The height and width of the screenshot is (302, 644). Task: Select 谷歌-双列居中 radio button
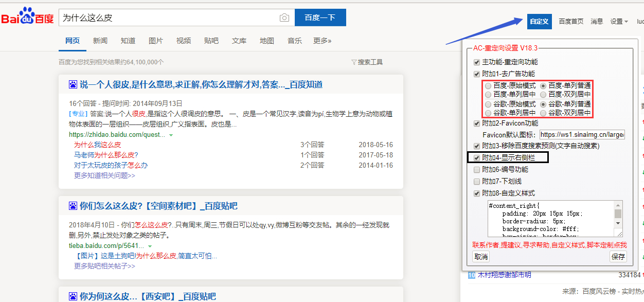click(543, 112)
